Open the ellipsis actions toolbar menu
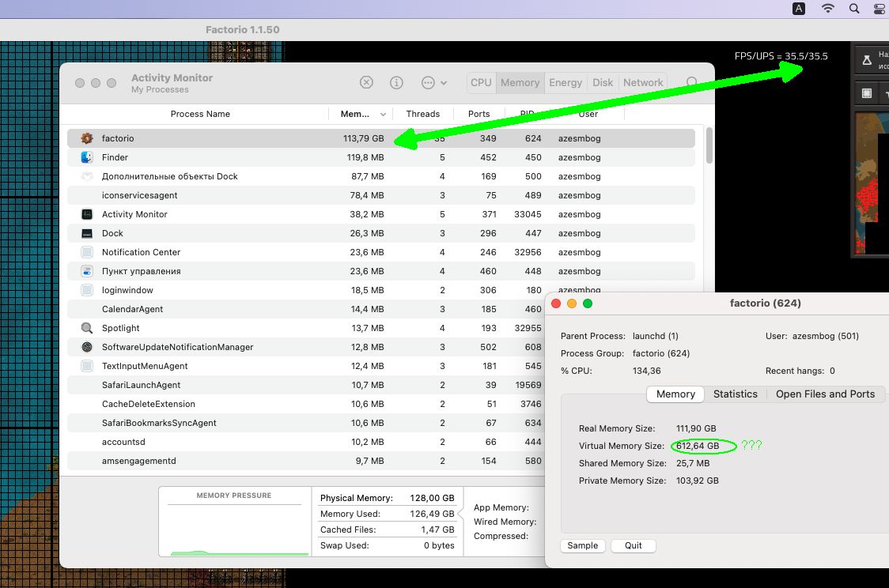Image resolution: width=889 pixels, height=588 pixels. (434, 83)
